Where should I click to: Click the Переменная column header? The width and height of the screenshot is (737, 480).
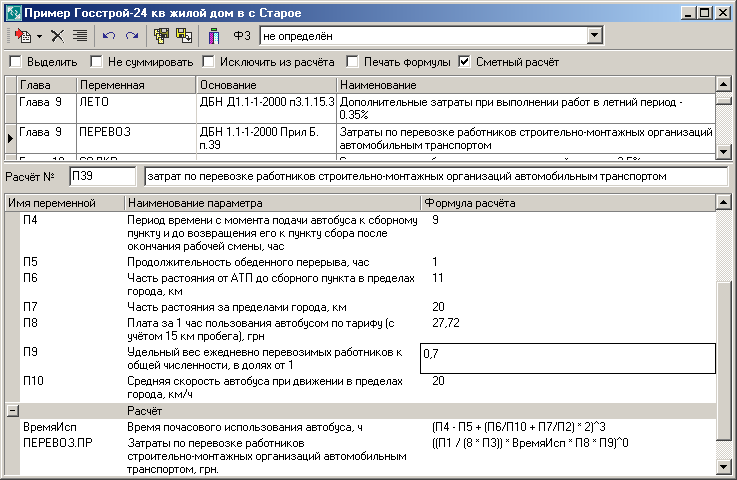(136, 85)
